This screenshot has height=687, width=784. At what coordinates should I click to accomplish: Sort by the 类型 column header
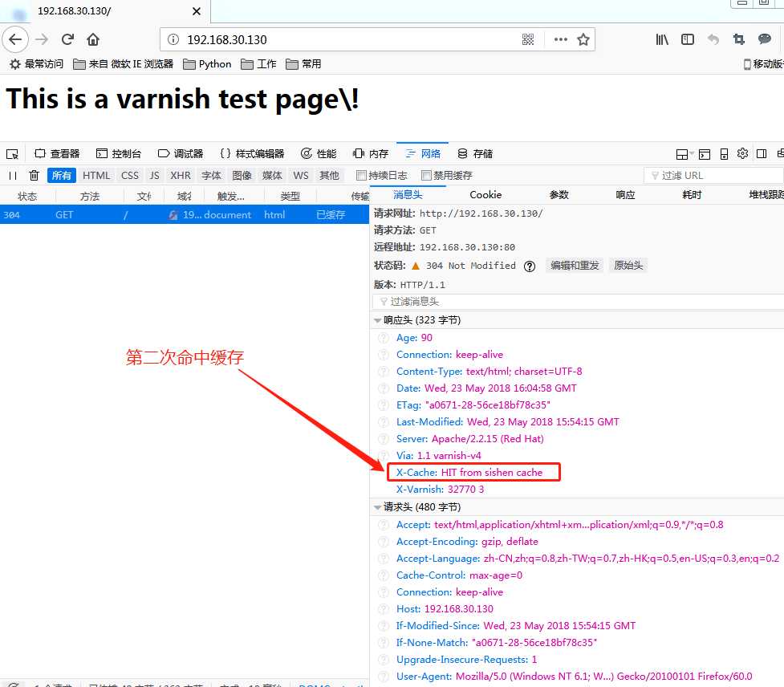click(290, 197)
